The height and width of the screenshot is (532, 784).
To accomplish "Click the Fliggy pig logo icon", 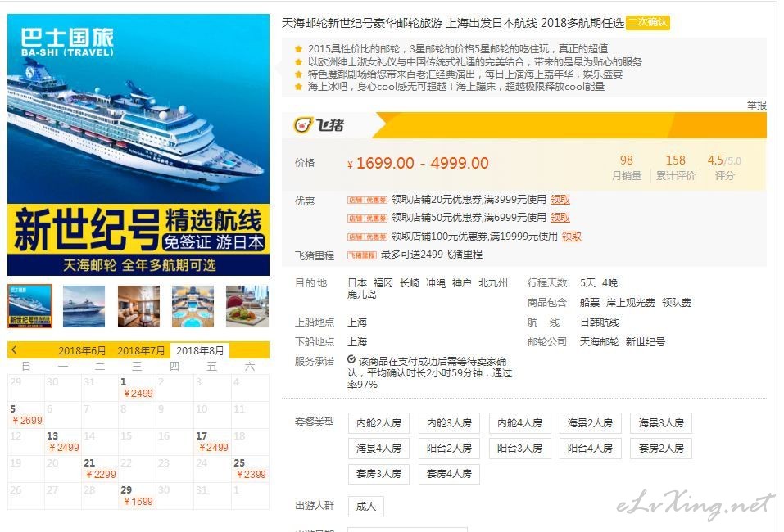I will pos(303,124).
